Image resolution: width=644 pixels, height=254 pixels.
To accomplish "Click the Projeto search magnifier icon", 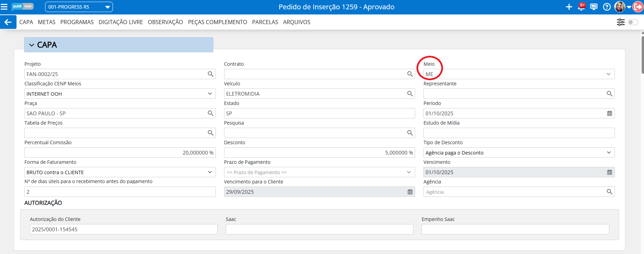I will (x=211, y=74).
